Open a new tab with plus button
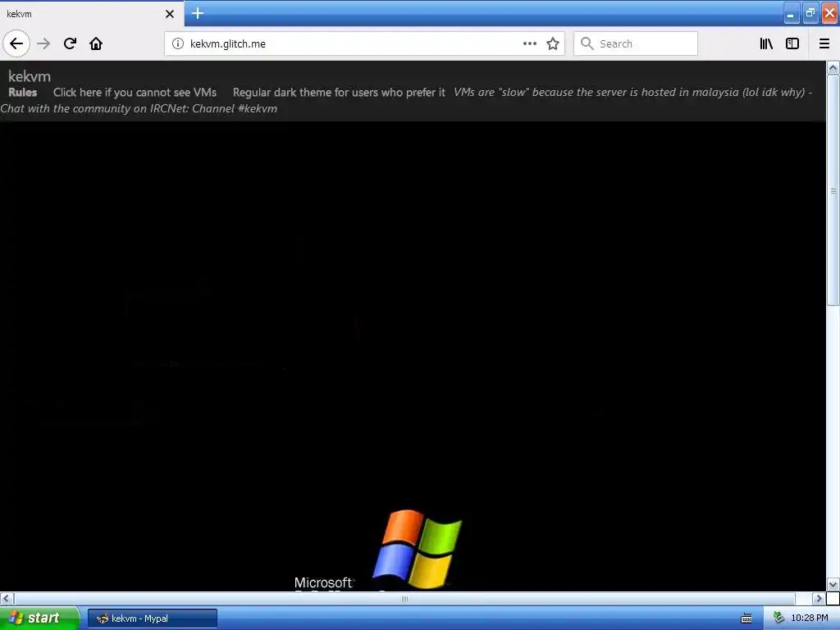The height and width of the screenshot is (630, 840). click(198, 13)
